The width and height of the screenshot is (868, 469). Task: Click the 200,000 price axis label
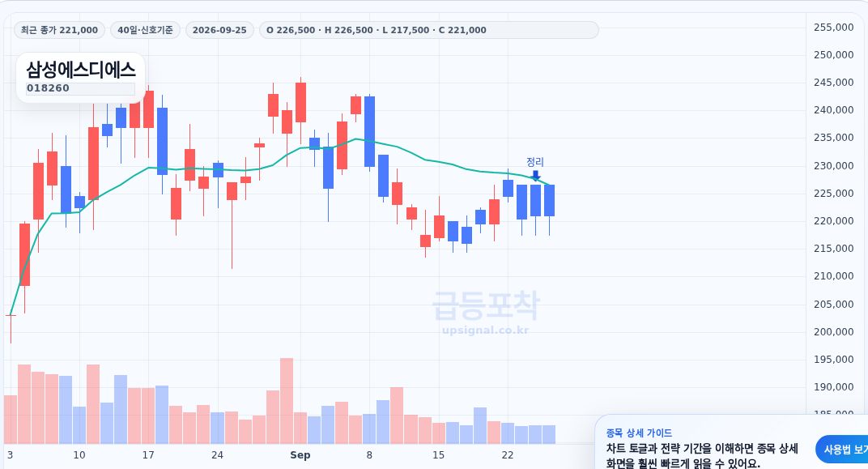click(x=834, y=331)
